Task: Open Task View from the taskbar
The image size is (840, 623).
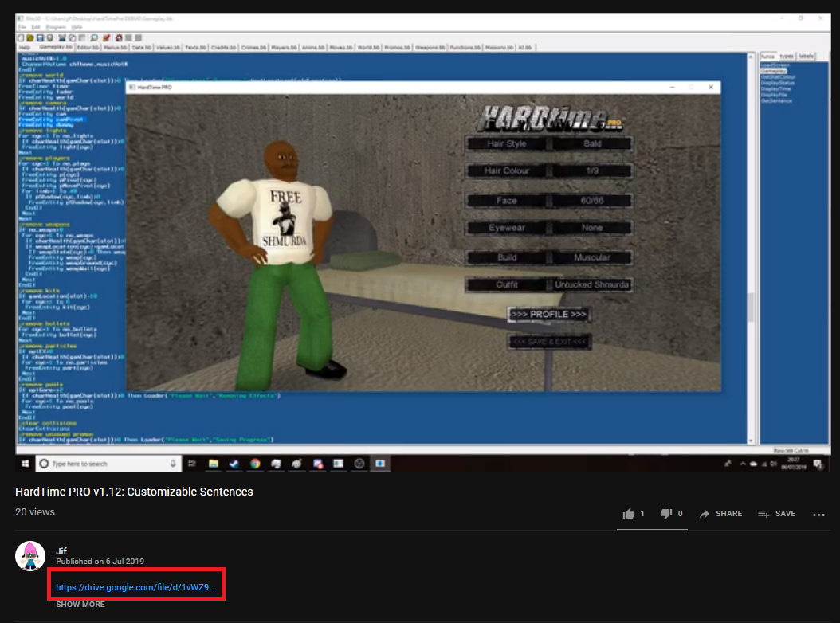Action: pos(192,464)
